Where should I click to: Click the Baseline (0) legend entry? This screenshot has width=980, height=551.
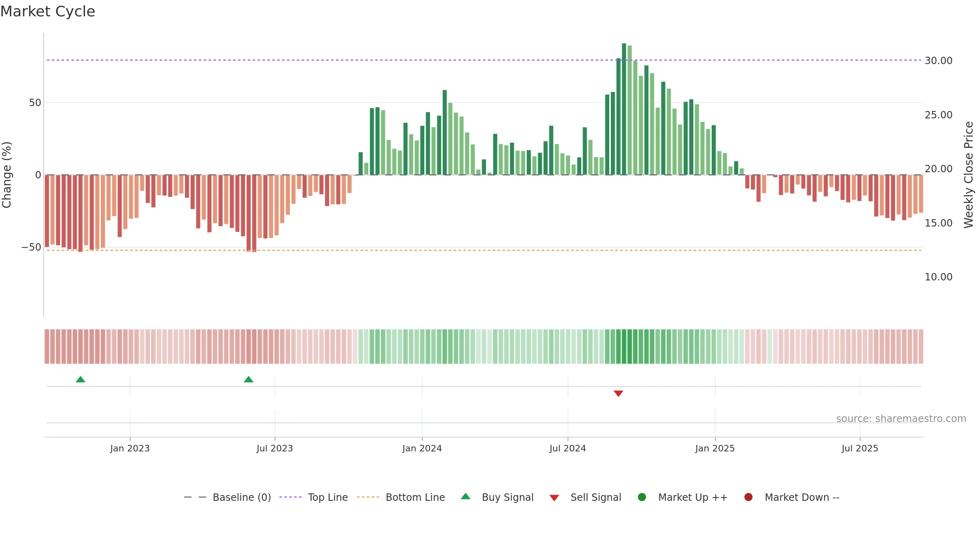(227, 497)
